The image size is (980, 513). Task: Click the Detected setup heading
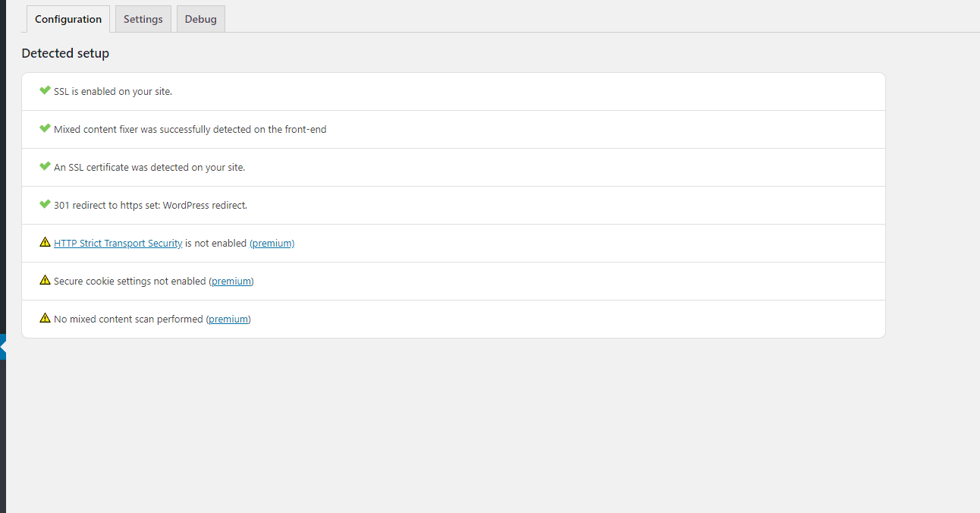tap(65, 53)
